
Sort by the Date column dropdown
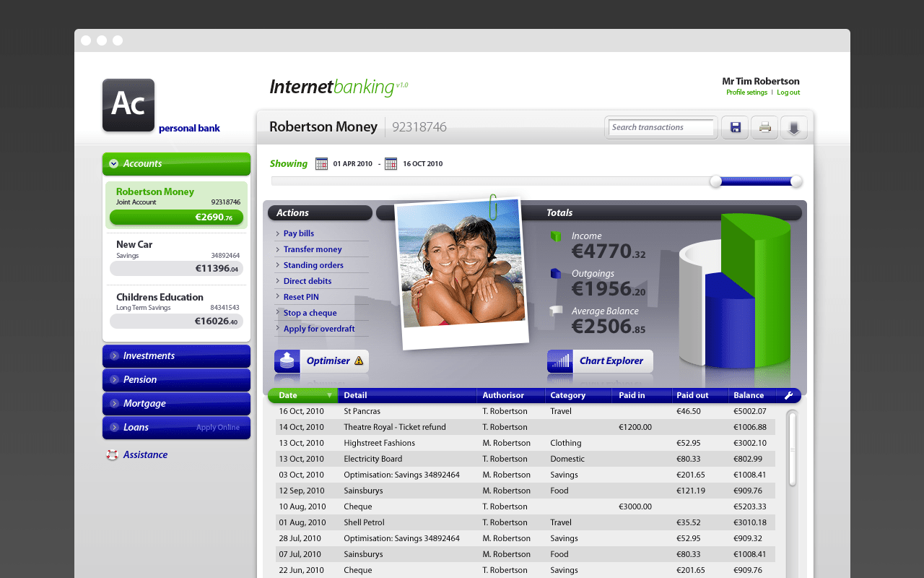pyautogui.click(x=329, y=395)
